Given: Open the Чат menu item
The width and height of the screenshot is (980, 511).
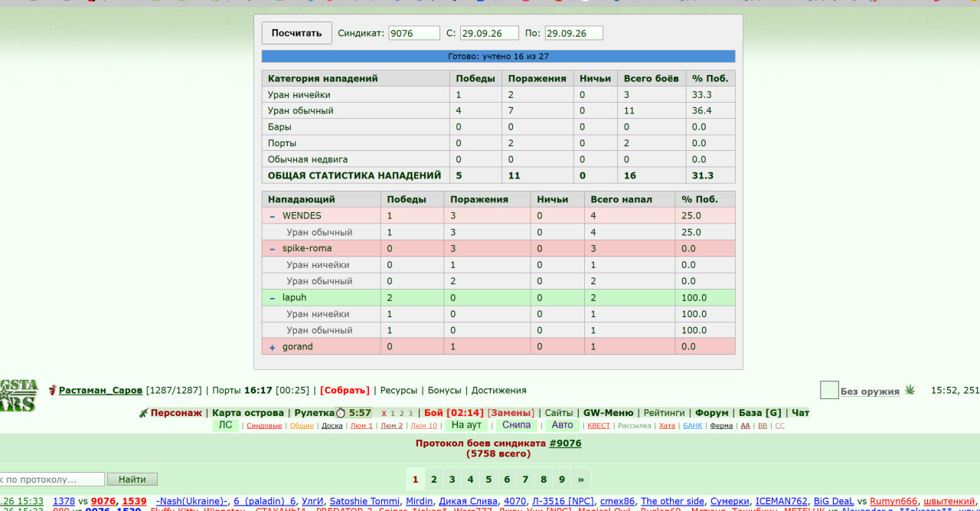Looking at the screenshot, I should (800, 413).
